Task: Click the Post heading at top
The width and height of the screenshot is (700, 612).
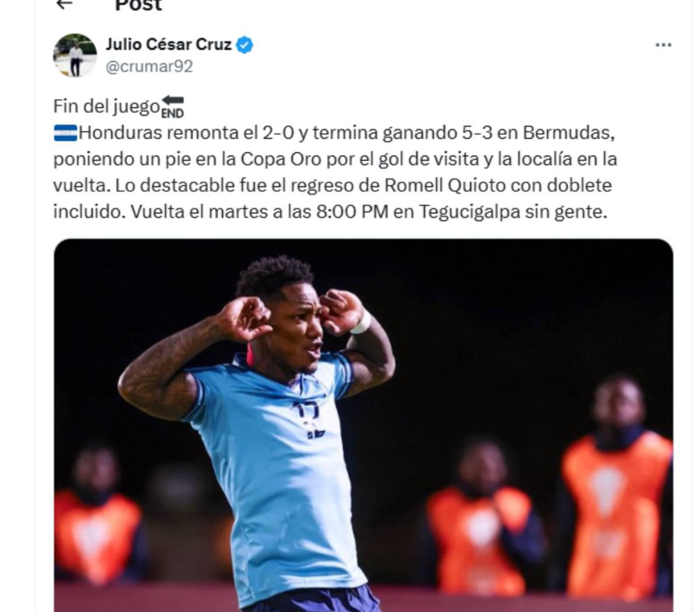Action: 138,5
